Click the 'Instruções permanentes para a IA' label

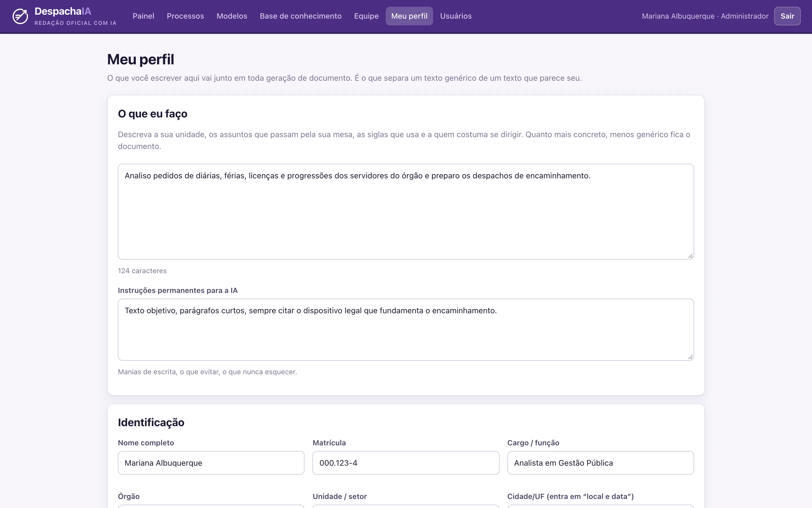point(178,290)
